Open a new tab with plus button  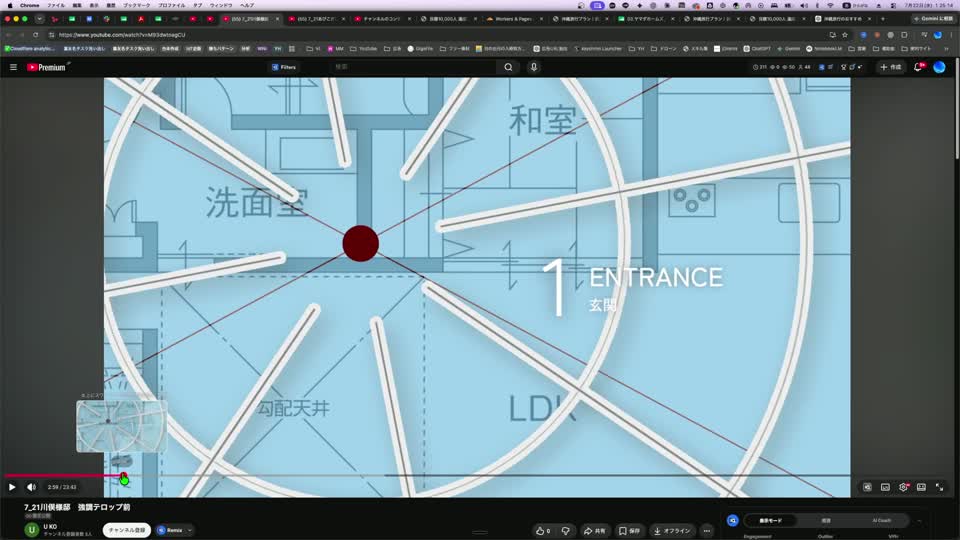click(883, 19)
